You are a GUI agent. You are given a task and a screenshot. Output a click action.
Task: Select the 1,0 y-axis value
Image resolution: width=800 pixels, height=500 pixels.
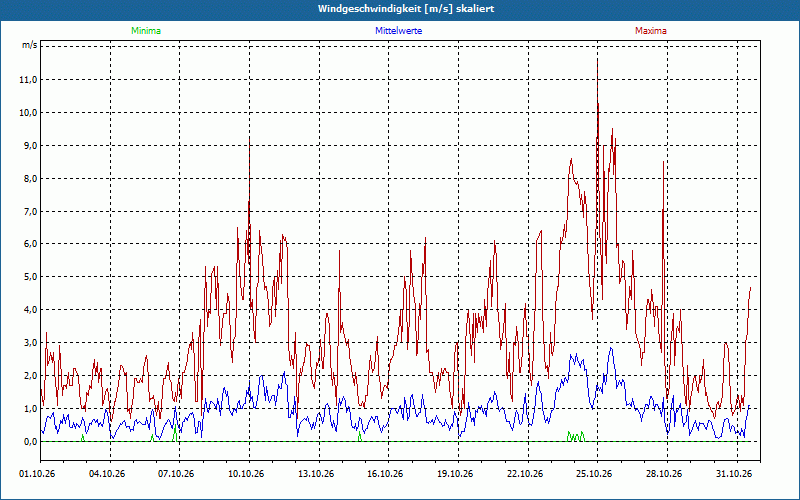tap(30, 409)
